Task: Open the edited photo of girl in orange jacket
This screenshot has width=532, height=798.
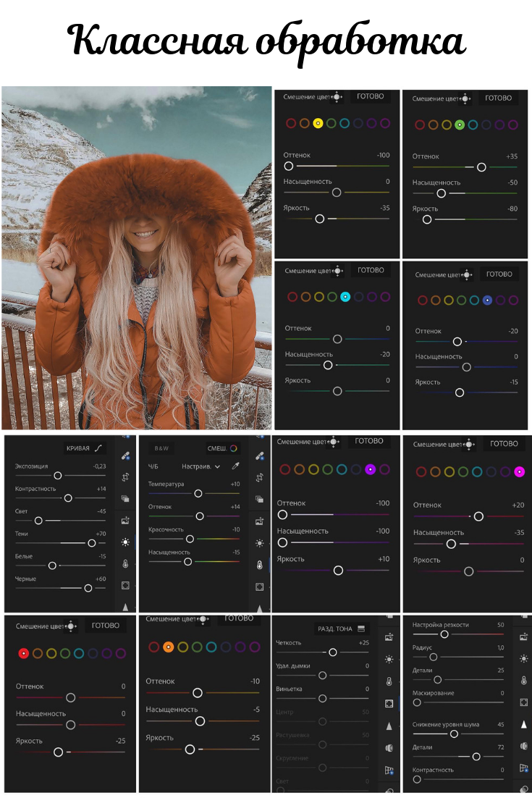Action: pos(137,258)
